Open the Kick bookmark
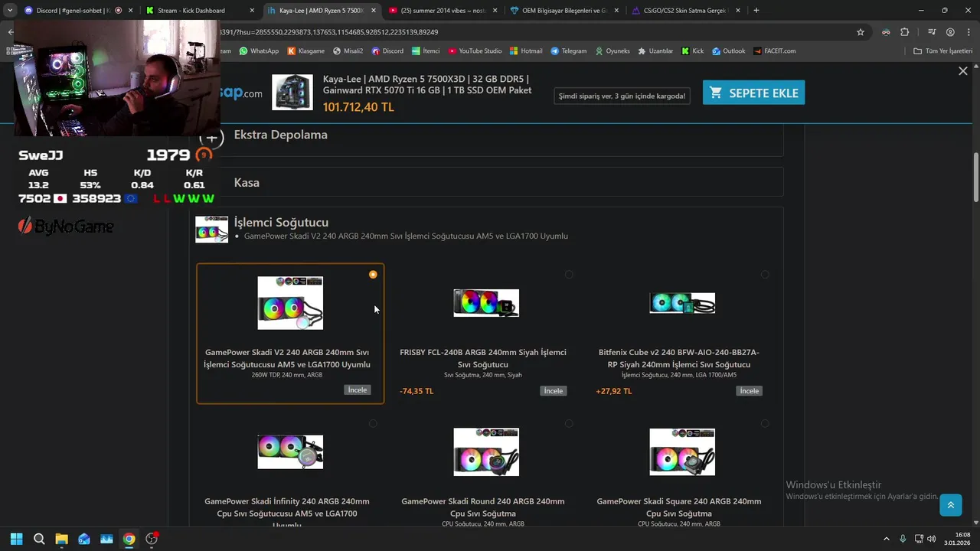980x551 pixels. (x=692, y=51)
